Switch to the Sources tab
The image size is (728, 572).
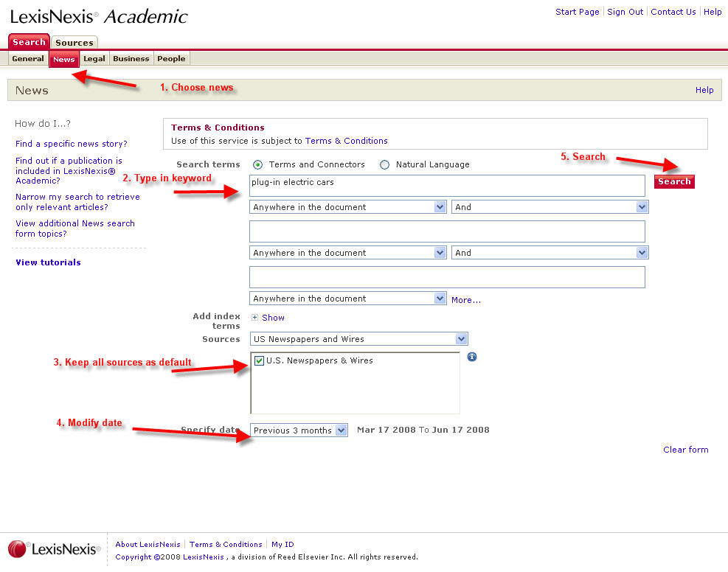74,43
